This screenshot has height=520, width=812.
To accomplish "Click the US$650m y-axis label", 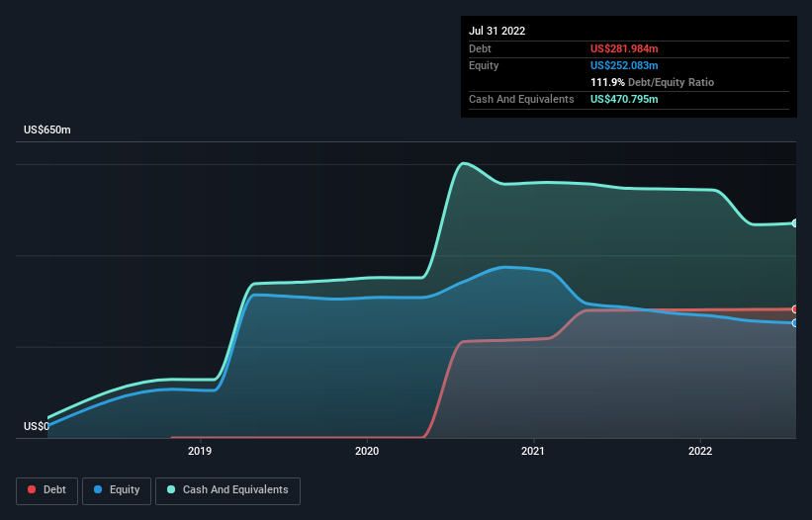I will click(x=47, y=130).
